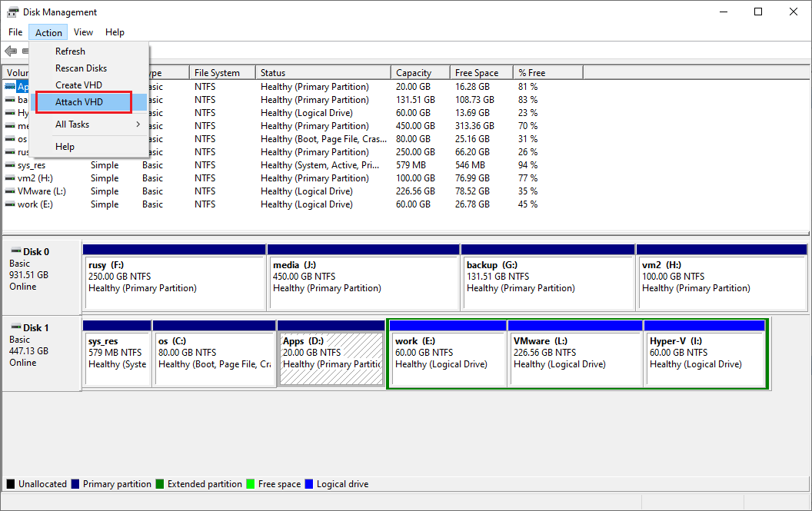Select the VMware (L:) volume icon

[10, 191]
